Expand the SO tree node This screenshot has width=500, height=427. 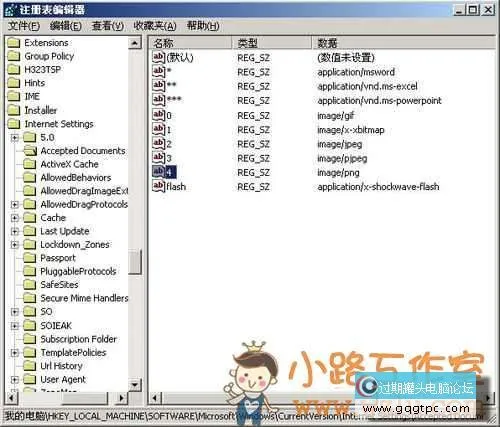point(15,312)
